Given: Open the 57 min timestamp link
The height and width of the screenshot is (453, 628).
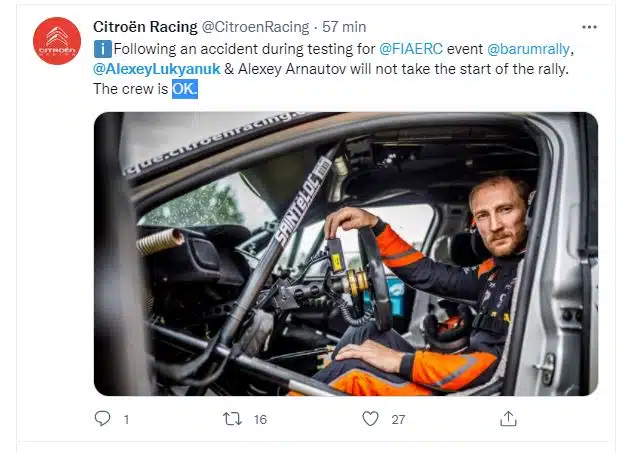Looking at the screenshot, I should tap(344, 27).
